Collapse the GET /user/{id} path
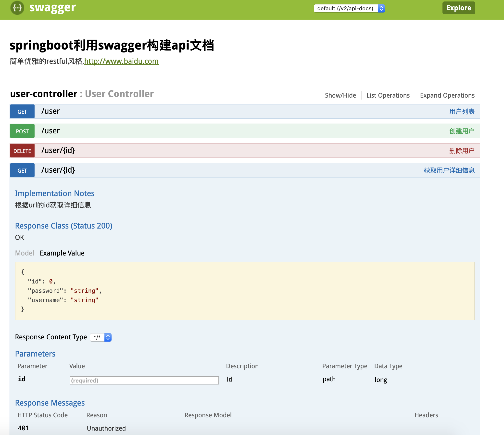The width and height of the screenshot is (504, 435). coord(58,170)
